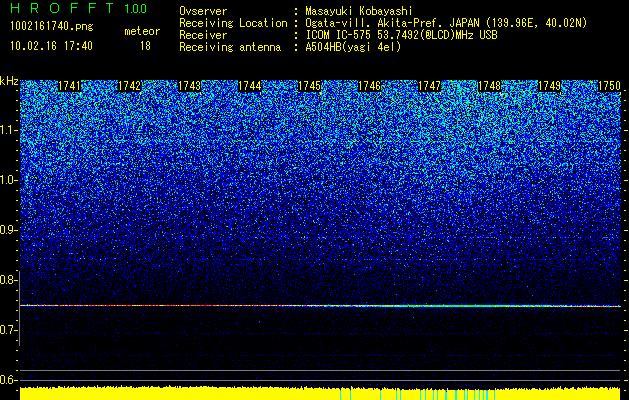629x400 pixels.
Task: Click the 0.6 frequency axis label
Action: (8, 380)
